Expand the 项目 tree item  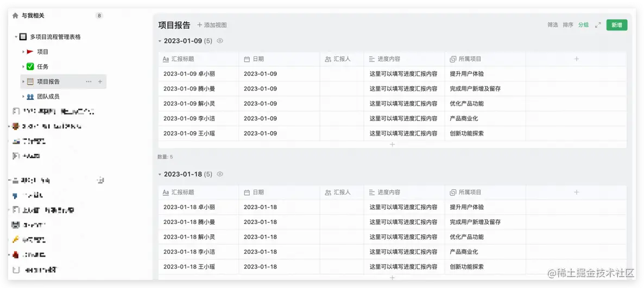pos(23,52)
